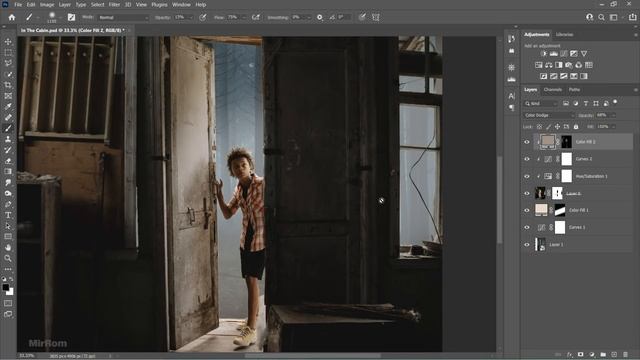This screenshot has height=360, width=640.
Task: Hide the Curves 1 layer
Action: (x=527, y=227)
